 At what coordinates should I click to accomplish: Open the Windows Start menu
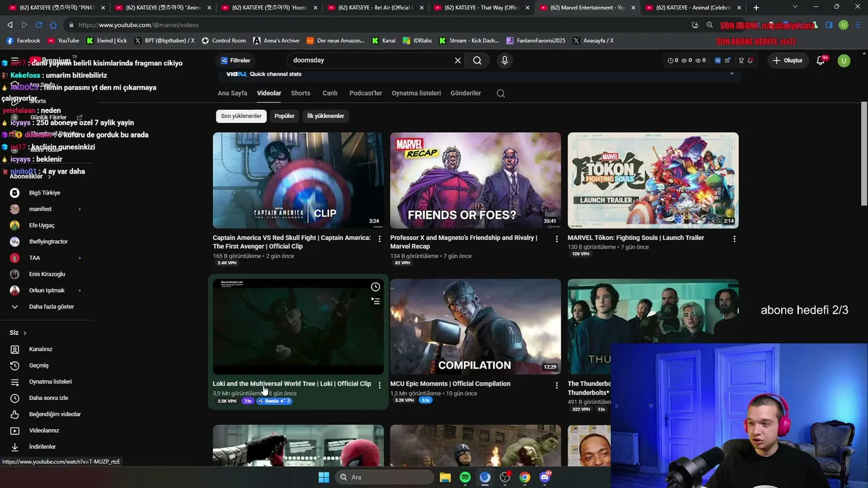tap(323, 477)
